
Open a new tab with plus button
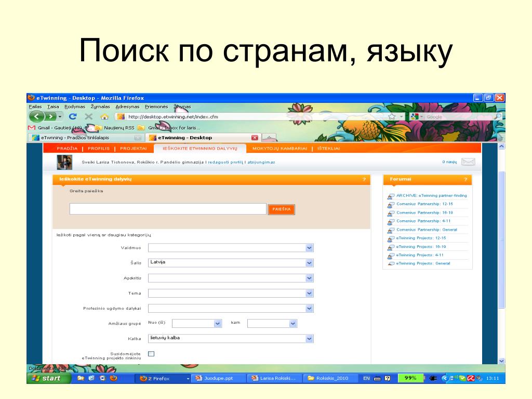[x=269, y=138]
